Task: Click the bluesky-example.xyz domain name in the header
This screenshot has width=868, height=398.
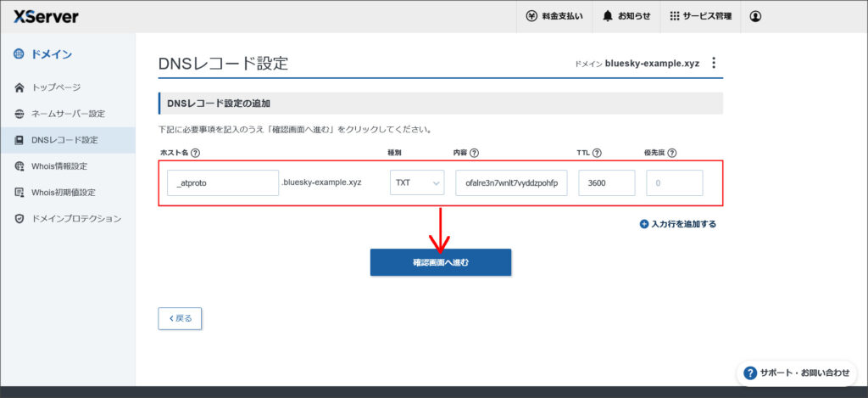Action: coord(652,64)
